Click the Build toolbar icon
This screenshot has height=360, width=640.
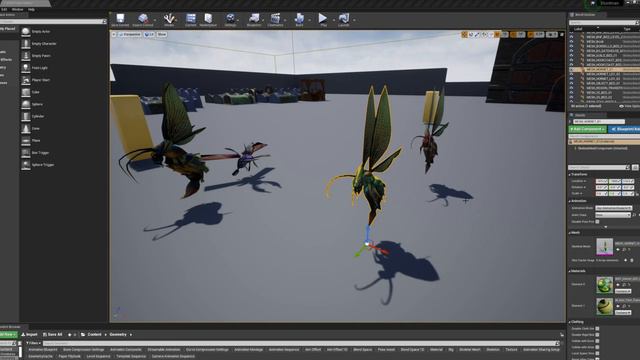click(x=299, y=20)
